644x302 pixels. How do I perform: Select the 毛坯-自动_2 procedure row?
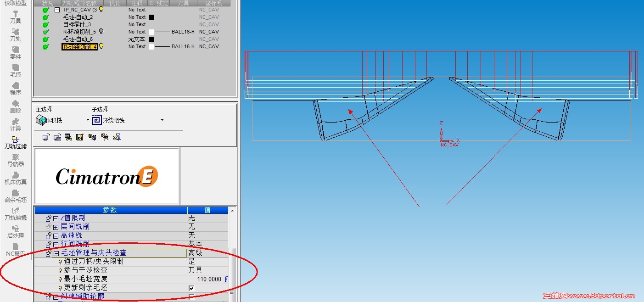78,17
